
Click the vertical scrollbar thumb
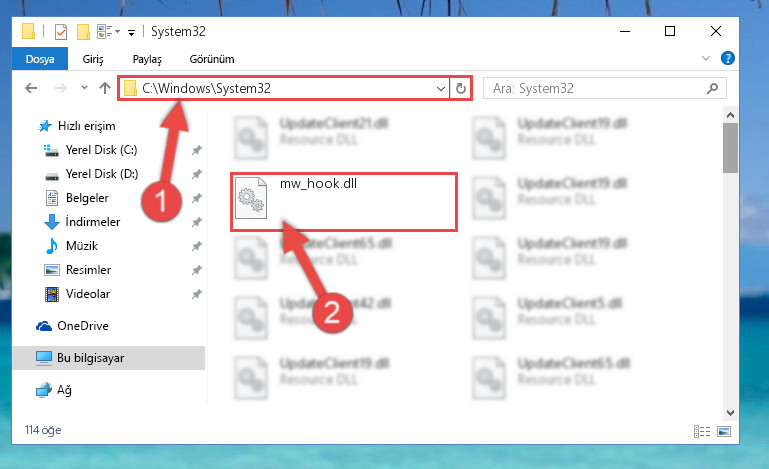pyautogui.click(x=730, y=148)
